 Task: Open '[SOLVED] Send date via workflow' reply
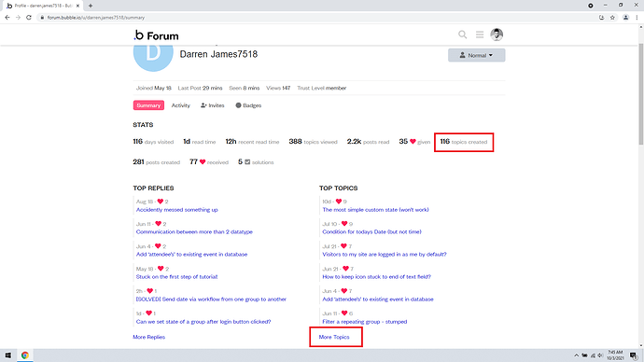coord(211,299)
